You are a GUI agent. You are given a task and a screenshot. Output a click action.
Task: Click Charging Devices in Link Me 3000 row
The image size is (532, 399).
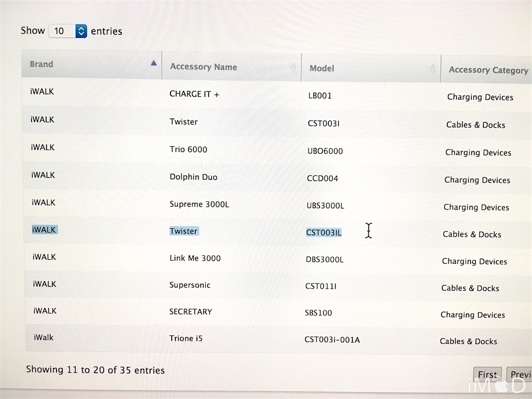click(x=475, y=261)
